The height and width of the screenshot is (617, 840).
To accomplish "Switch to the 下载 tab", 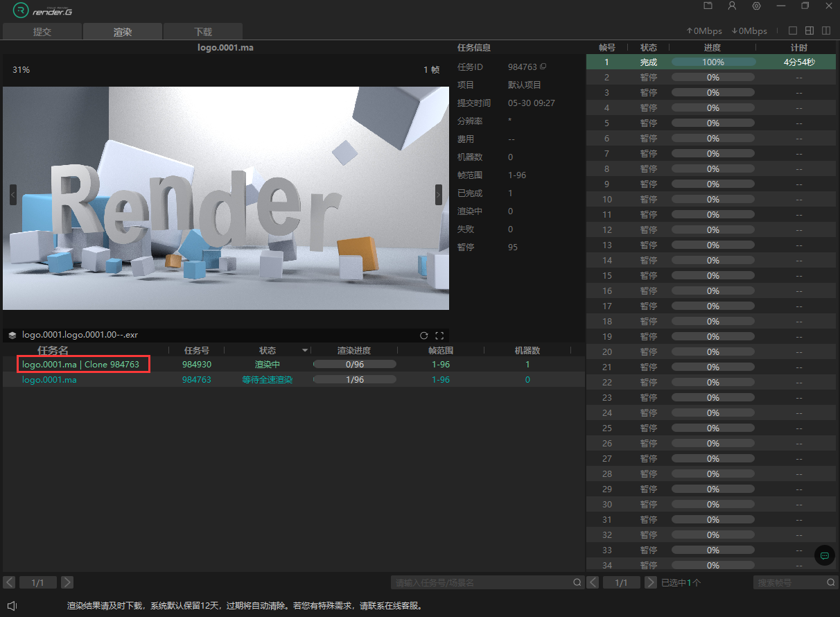I will tap(202, 32).
